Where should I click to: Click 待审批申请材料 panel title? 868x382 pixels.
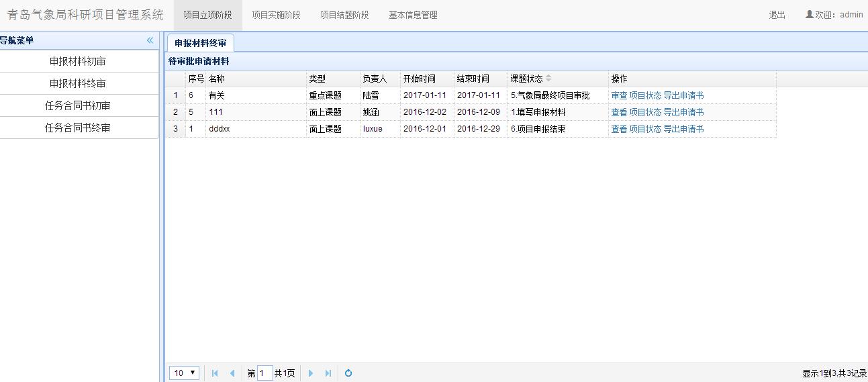pos(199,61)
